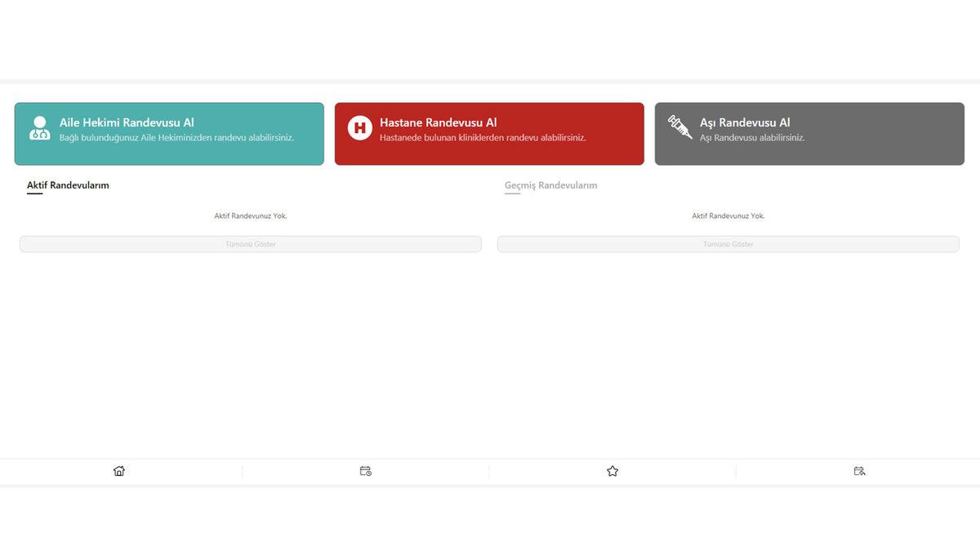
Task: Click the home icon in bottom navigation
Action: (x=119, y=471)
